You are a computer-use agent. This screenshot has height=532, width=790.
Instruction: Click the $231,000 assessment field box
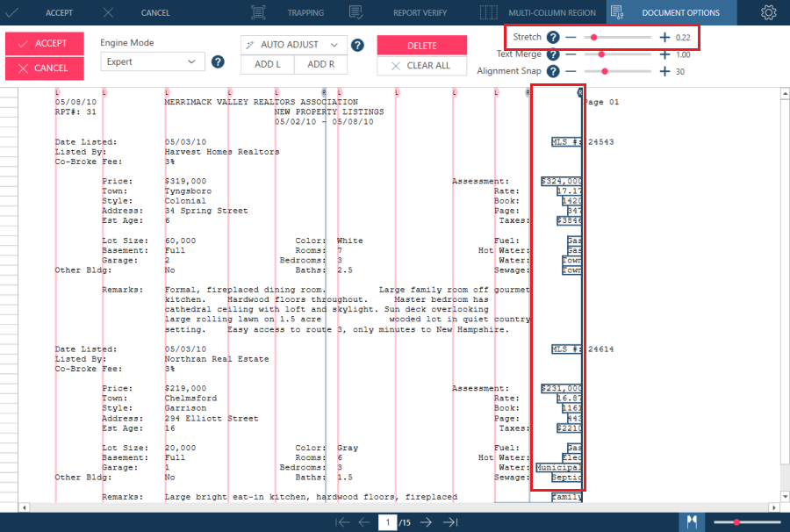tap(562, 388)
